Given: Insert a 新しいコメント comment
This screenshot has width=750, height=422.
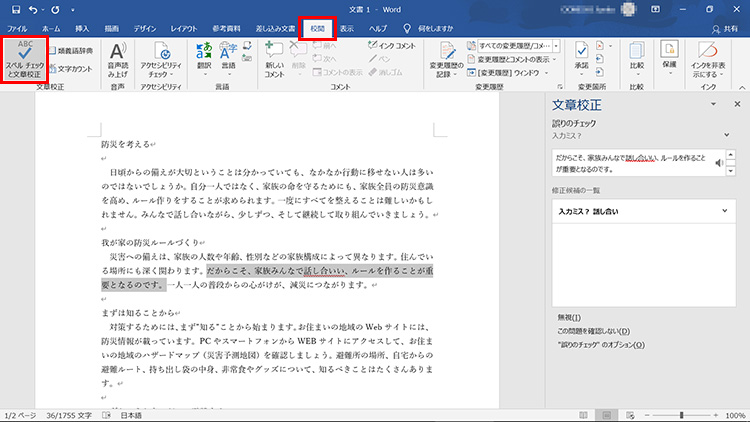Looking at the screenshot, I should pyautogui.click(x=275, y=59).
